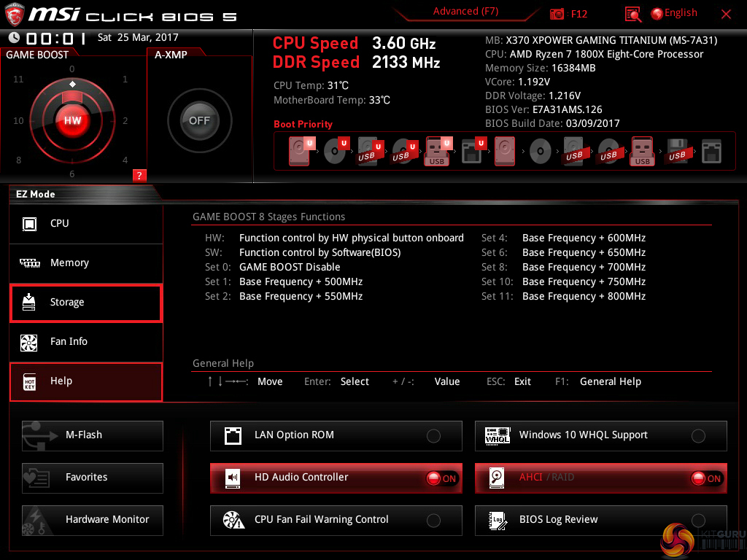The image size is (747, 560).
Task: Open the CPU section label
Action: pos(60,223)
